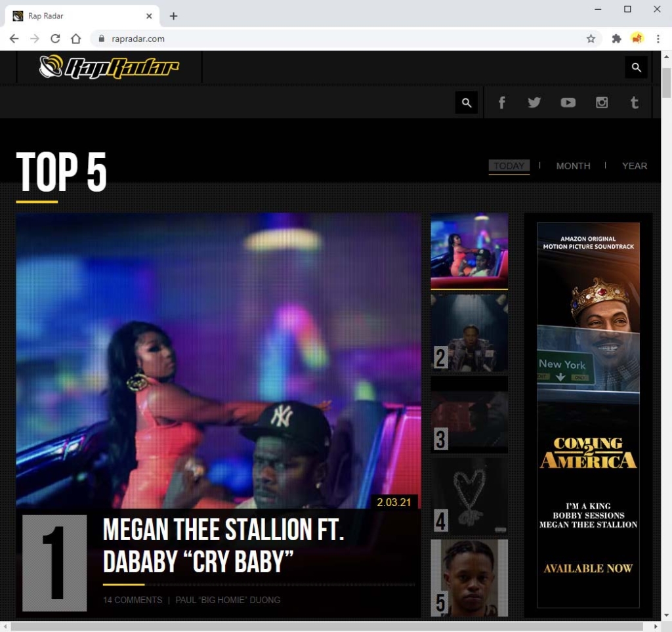This screenshot has height=632, width=672.
Task: Visit Rap Radar's Instagram page
Action: [602, 102]
